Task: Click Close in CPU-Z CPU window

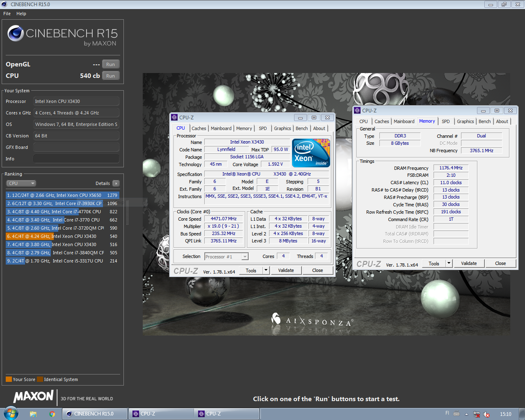Action: click(x=317, y=270)
